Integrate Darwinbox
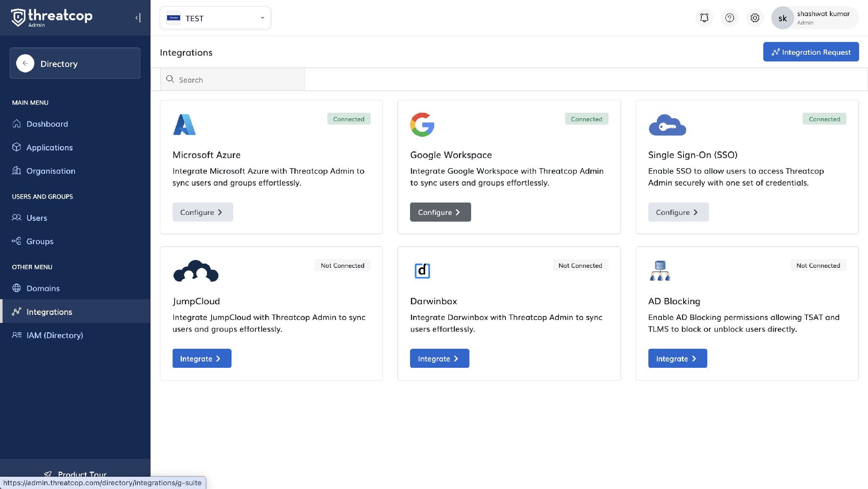The width and height of the screenshot is (868, 489). tap(440, 358)
